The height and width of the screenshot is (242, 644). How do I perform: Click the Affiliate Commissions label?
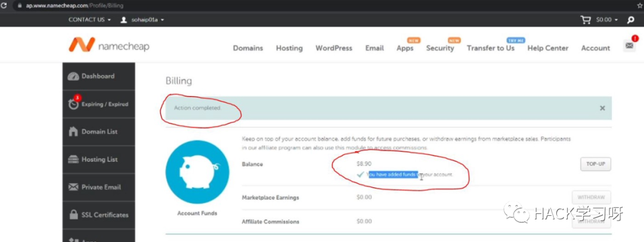(x=271, y=222)
